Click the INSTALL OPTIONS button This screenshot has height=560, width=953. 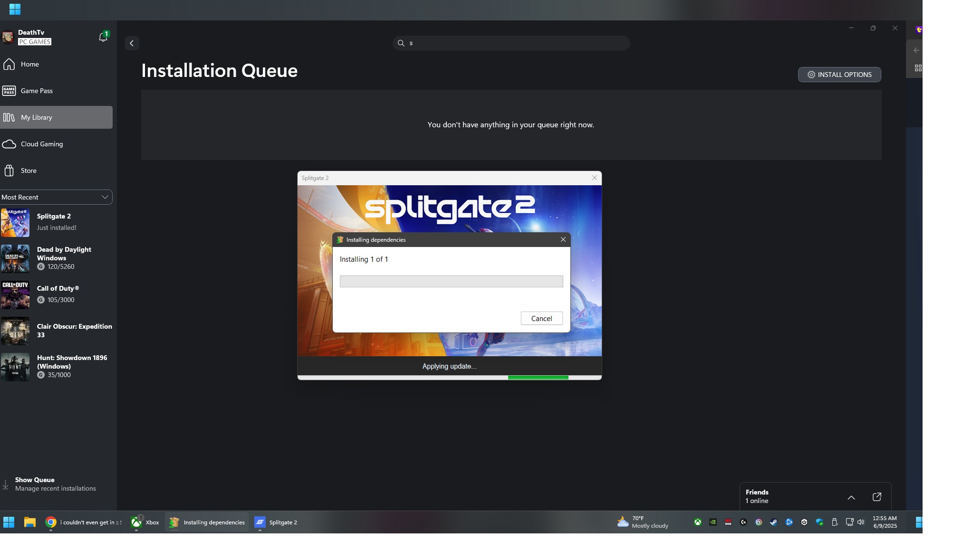point(839,75)
